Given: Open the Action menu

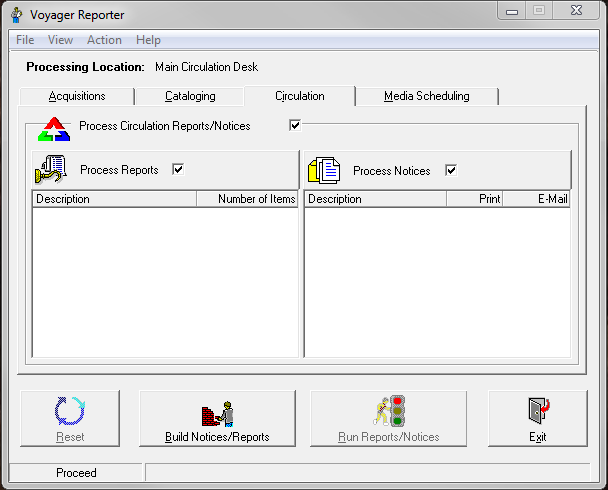Looking at the screenshot, I should pos(104,40).
